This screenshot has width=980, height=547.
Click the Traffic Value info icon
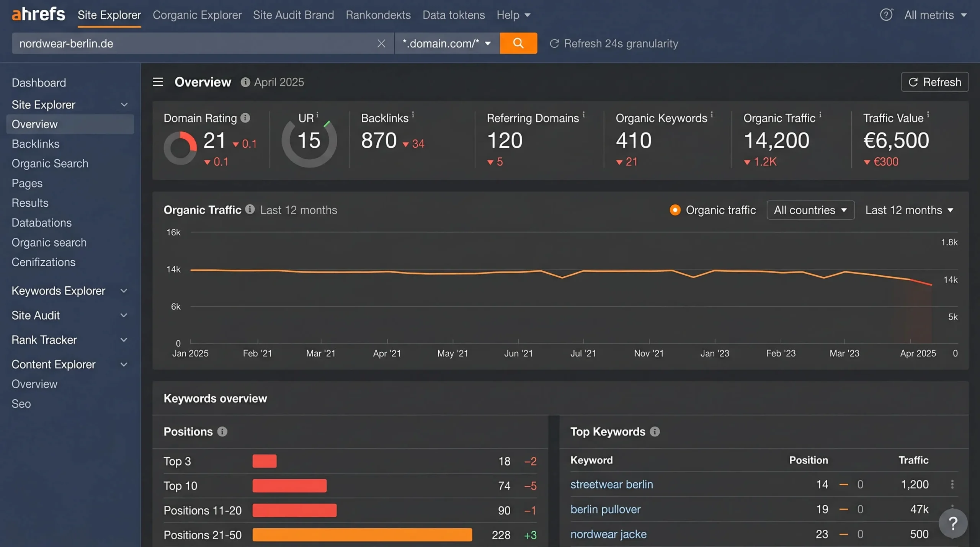point(928,114)
